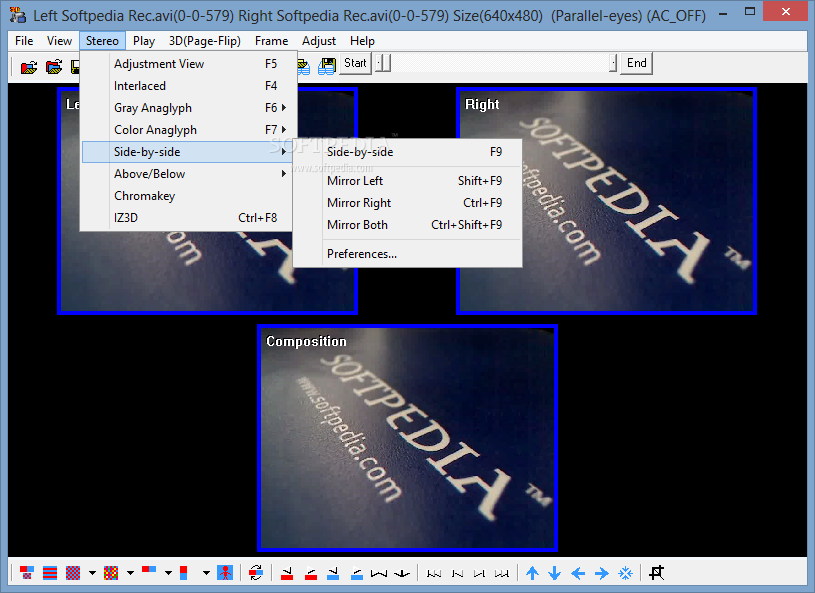The width and height of the screenshot is (815, 593).
Task: Click first blue rotate-right image icon
Action: click(x=333, y=573)
